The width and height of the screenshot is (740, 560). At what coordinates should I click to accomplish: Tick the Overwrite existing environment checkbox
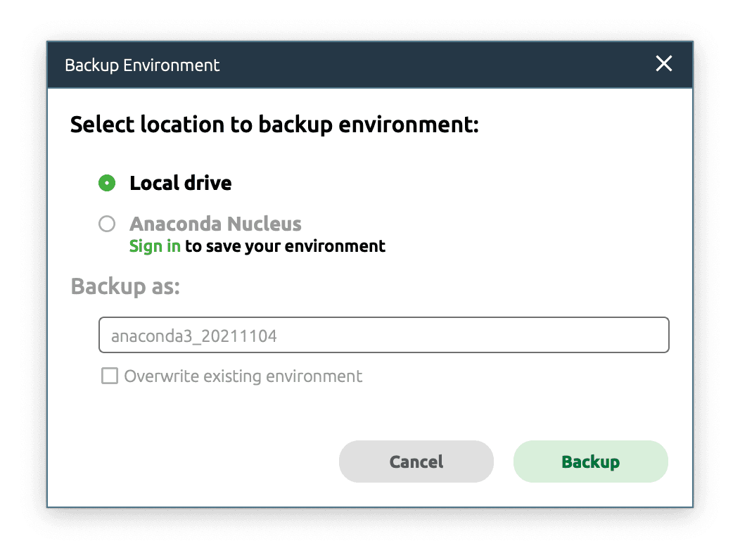click(x=110, y=376)
